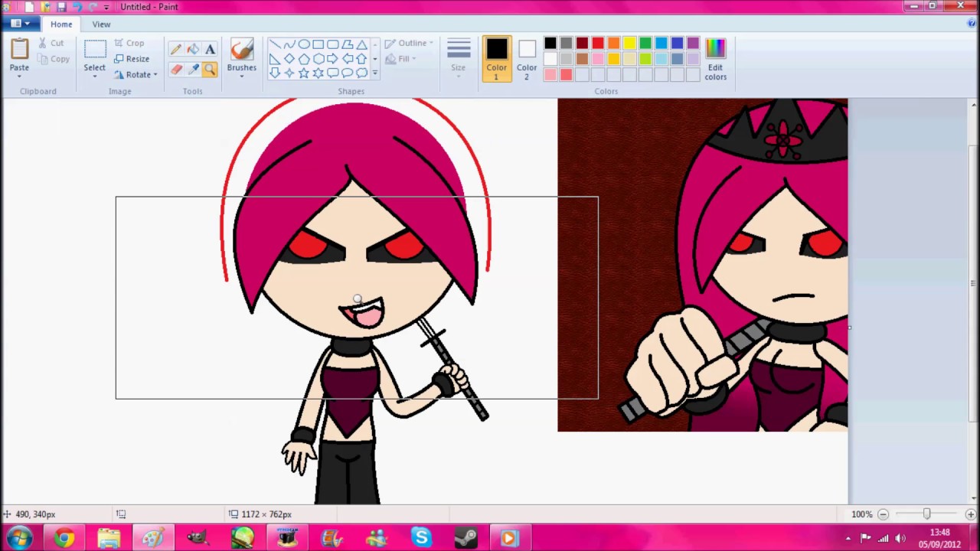Image resolution: width=980 pixels, height=551 pixels.
Task: Select the Right arrow shape
Action: click(333, 58)
